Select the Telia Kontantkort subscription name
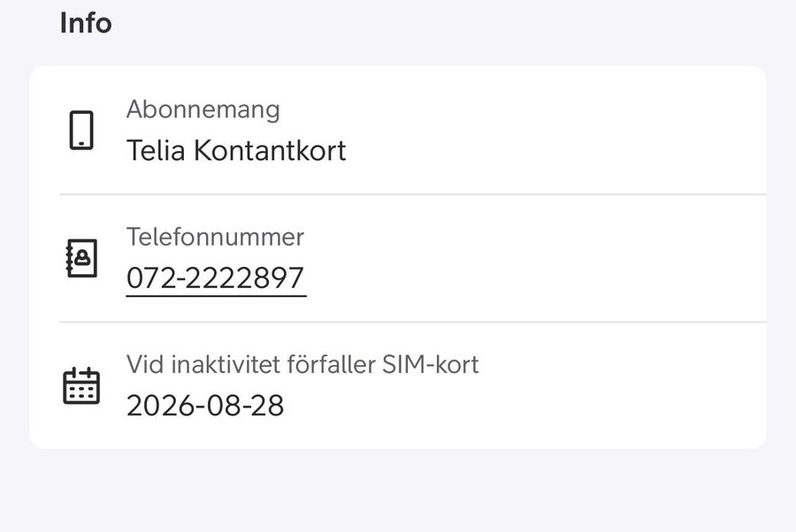 pos(236,150)
